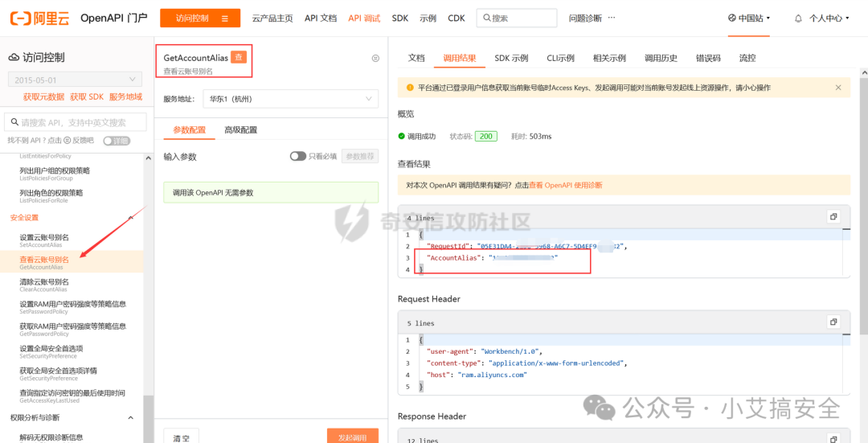
Task: Focus the API search field in sidebar
Action: pyautogui.click(x=76, y=122)
